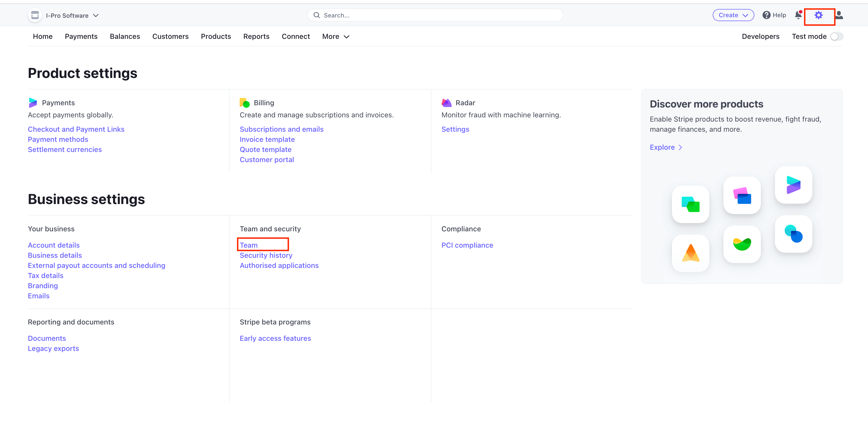Viewport: 868px width, 421px height.
Task: Click the I-Pro Software store icon
Action: coord(35,15)
